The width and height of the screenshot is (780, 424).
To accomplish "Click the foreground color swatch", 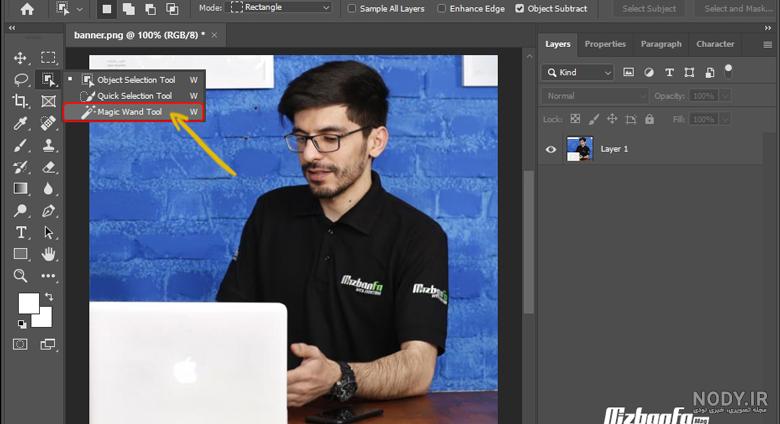I will [x=28, y=303].
